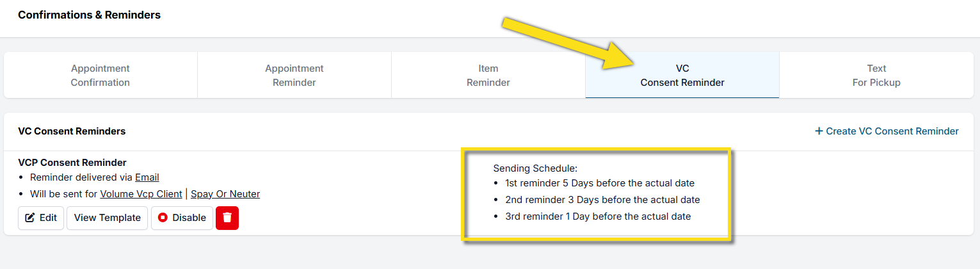980x269 pixels.
Task: Follow the Email delivery method link
Action: point(147,177)
